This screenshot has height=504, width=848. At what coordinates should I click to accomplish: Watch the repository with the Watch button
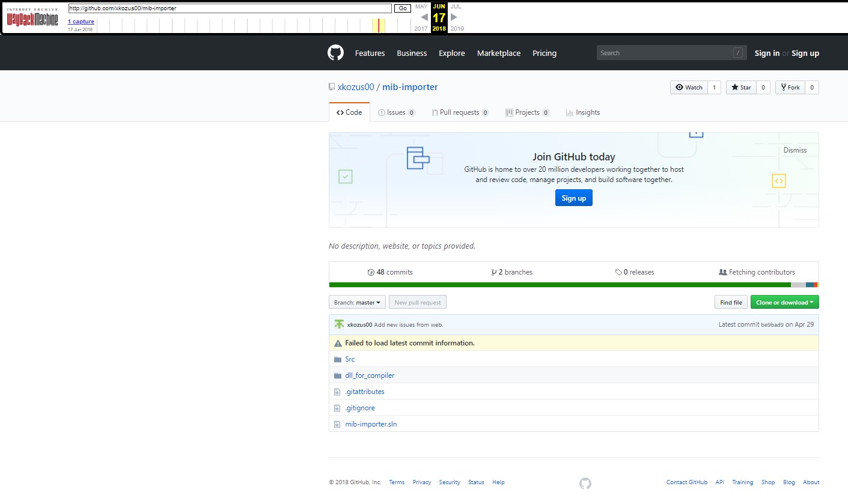[x=689, y=87]
